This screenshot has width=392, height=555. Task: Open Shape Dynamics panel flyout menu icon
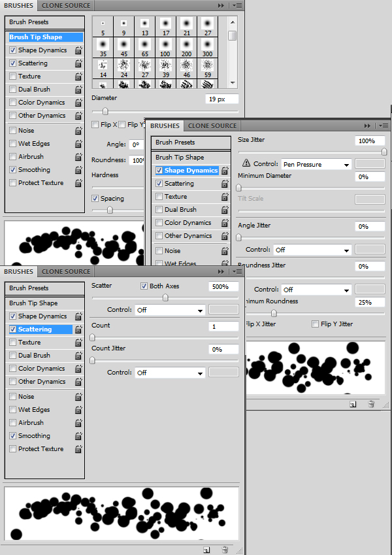pyautogui.click(x=384, y=126)
